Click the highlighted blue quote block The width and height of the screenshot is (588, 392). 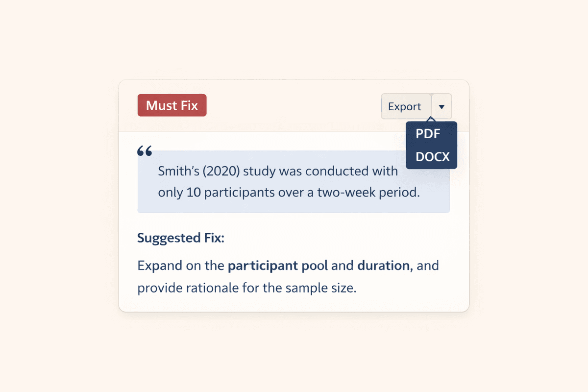coord(293,181)
